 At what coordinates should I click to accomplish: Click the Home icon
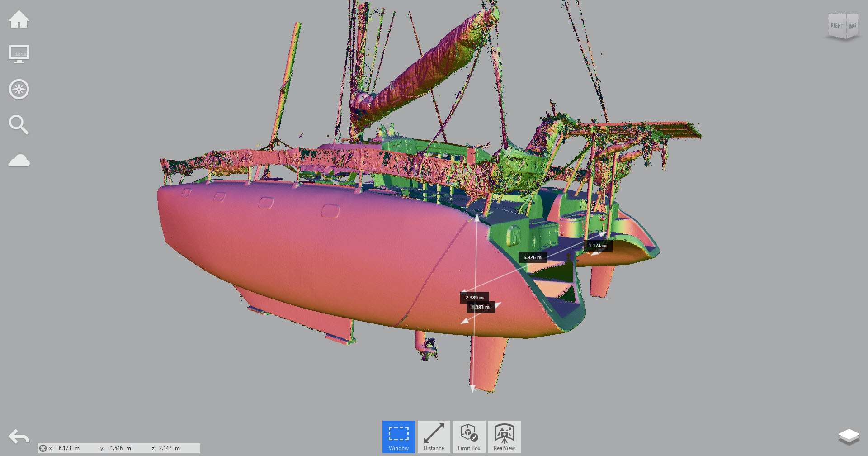click(19, 19)
